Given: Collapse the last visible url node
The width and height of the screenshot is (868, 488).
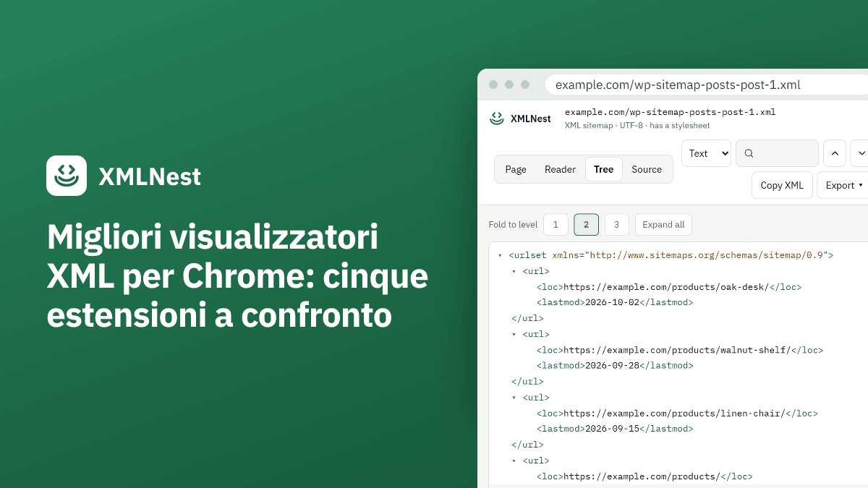Looking at the screenshot, I should [x=514, y=461].
